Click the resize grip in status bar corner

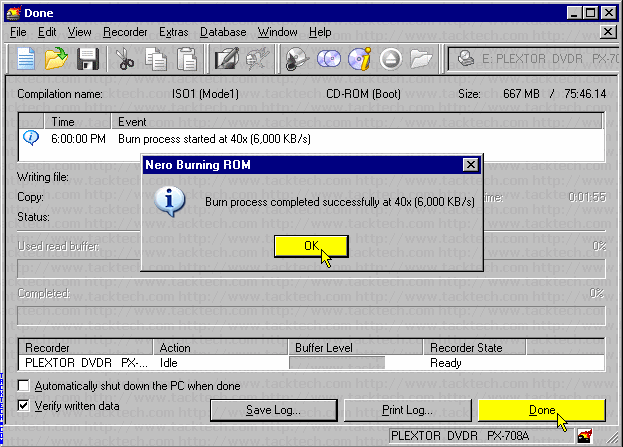(613, 437)
